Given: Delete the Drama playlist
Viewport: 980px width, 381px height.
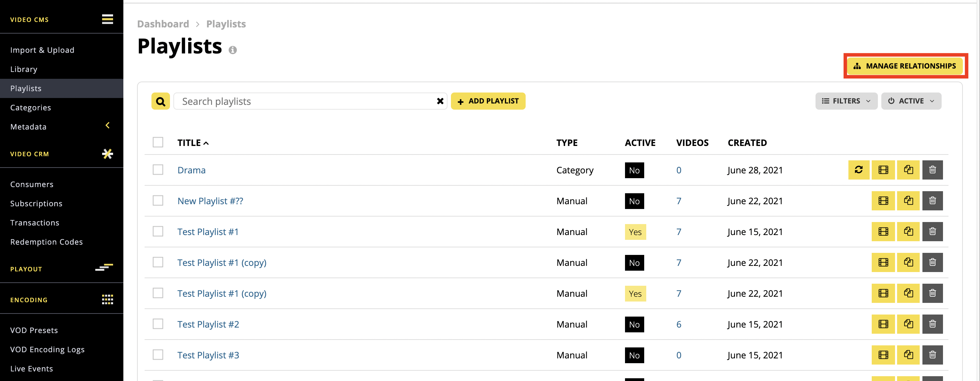Looking at the screenshot, I should [932, 170].
